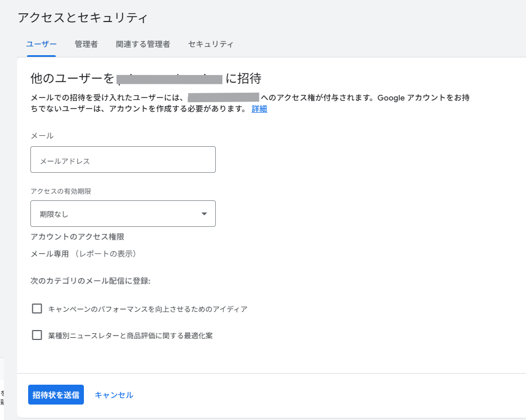Image resolution: width=526 pixels, height=420 pixels.
Task: Open the 詳細 help link
Action: click(x=259, y=109)
